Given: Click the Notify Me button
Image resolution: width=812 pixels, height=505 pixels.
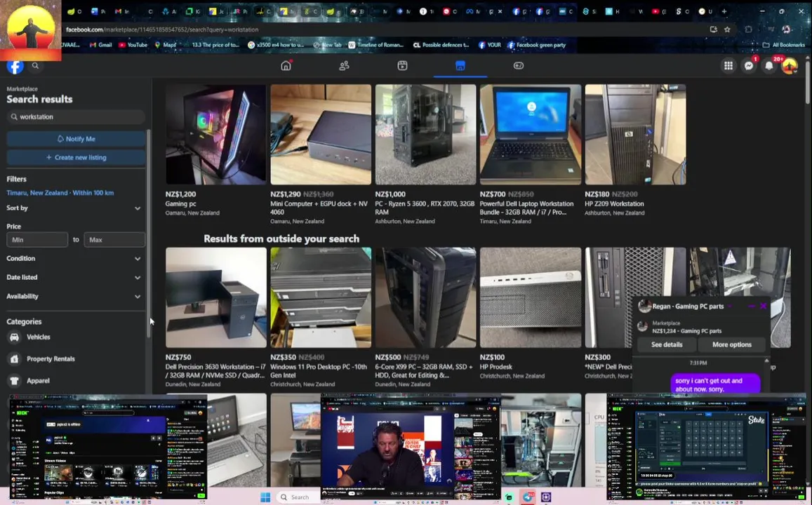Looking at the screenshot, I should point(76,139).
